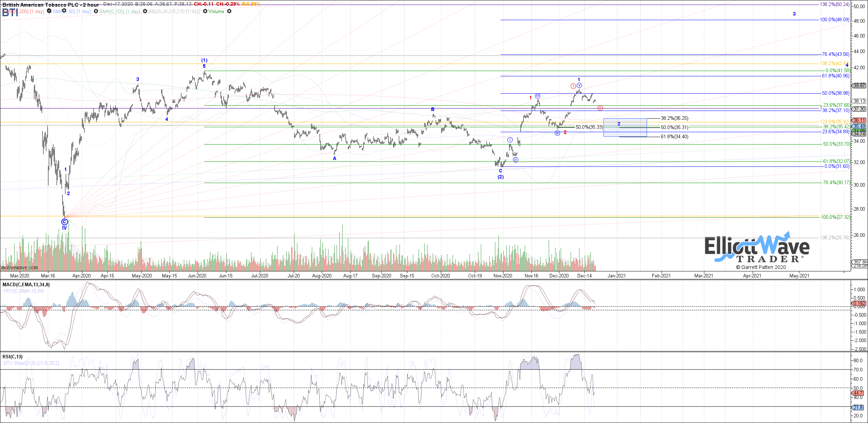
Task: Open settings gear after BB(20,20,2.0,2.0)
Action: (205, 11)
